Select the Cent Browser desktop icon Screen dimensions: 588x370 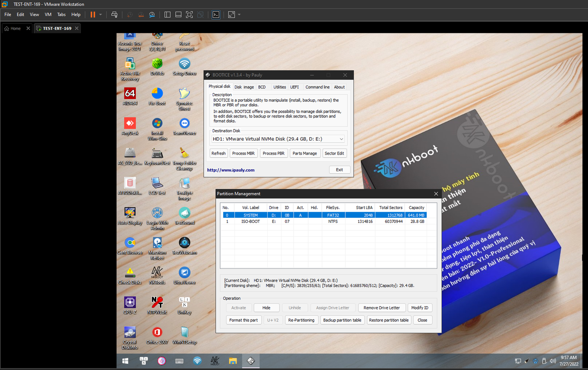click(130, 245)
